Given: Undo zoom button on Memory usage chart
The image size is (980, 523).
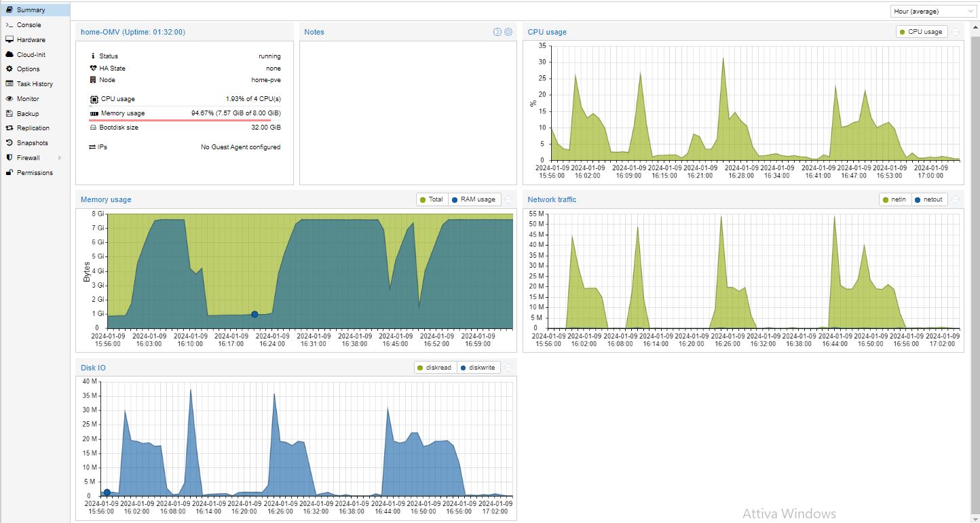Looking at the screenshot, I should (x=508, y=199).
